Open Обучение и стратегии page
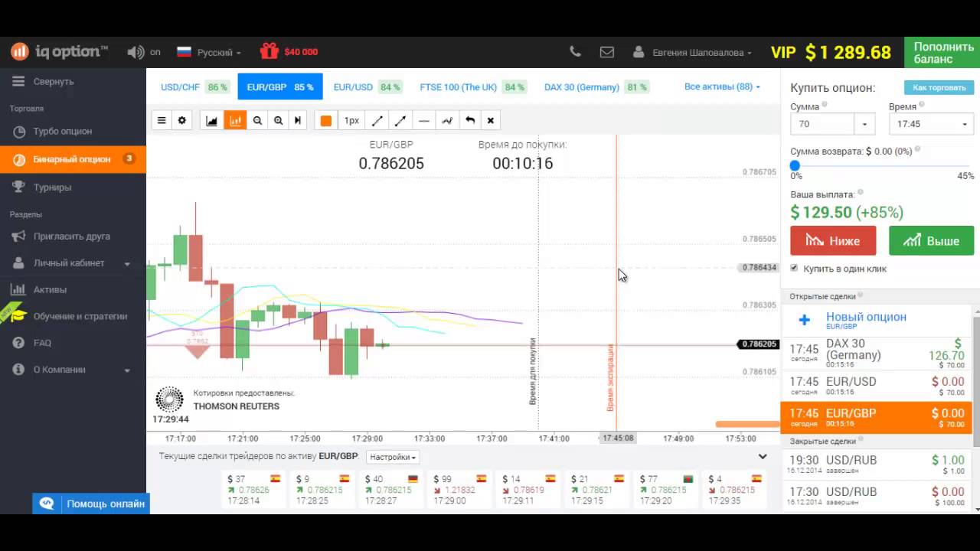This screenshot has width=980, height=551. [x=73, y=316]
